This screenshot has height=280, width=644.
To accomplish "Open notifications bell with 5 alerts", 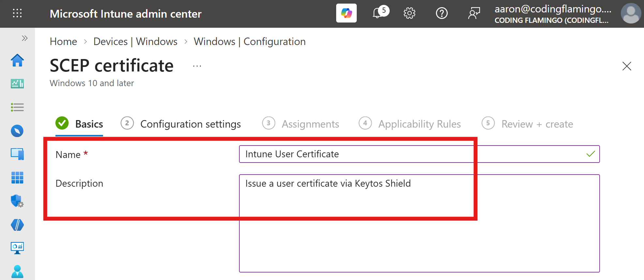I will tap(380, 12).
